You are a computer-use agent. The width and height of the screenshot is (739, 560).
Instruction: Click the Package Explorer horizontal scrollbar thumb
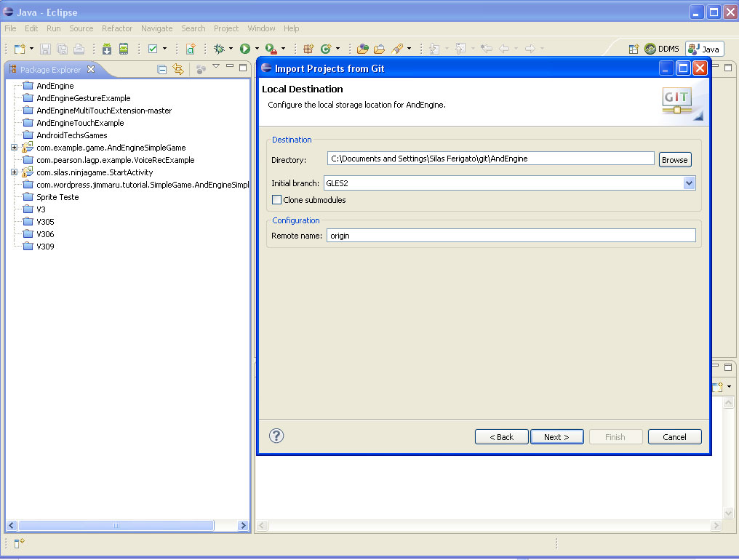point(116,525)
